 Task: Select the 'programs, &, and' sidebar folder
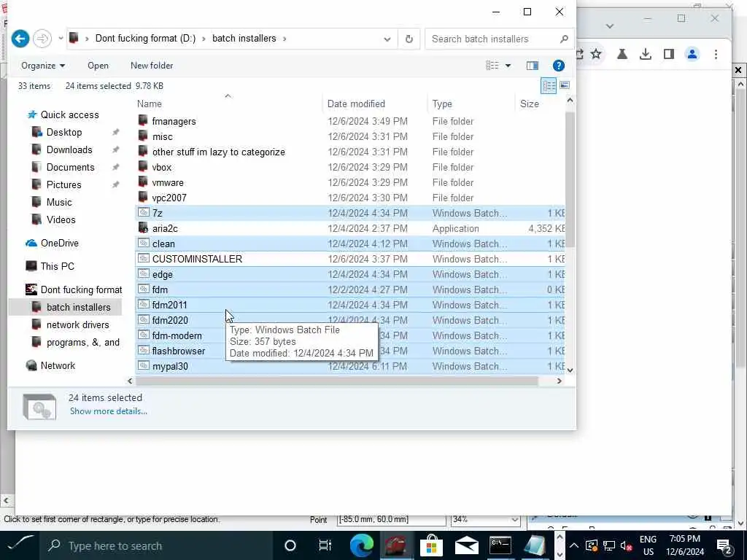[82, 343]
